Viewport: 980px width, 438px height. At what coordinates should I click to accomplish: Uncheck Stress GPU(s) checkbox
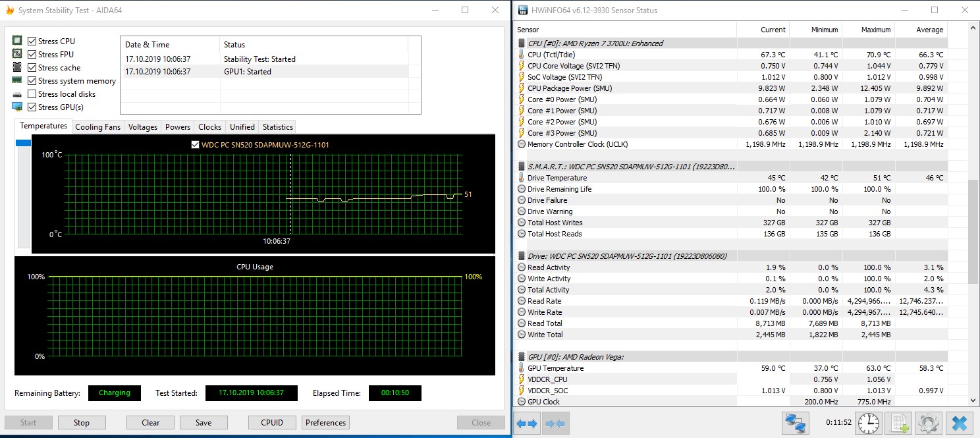pos(32,107)
